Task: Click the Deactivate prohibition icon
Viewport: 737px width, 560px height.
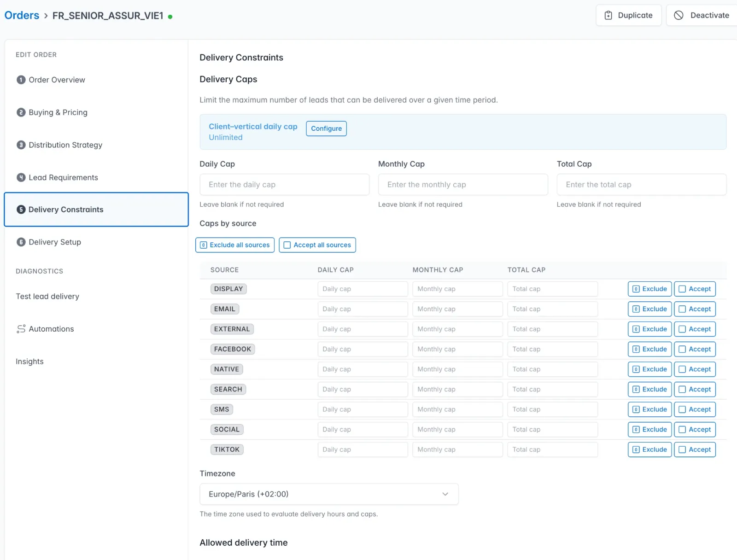Action: 679,15
